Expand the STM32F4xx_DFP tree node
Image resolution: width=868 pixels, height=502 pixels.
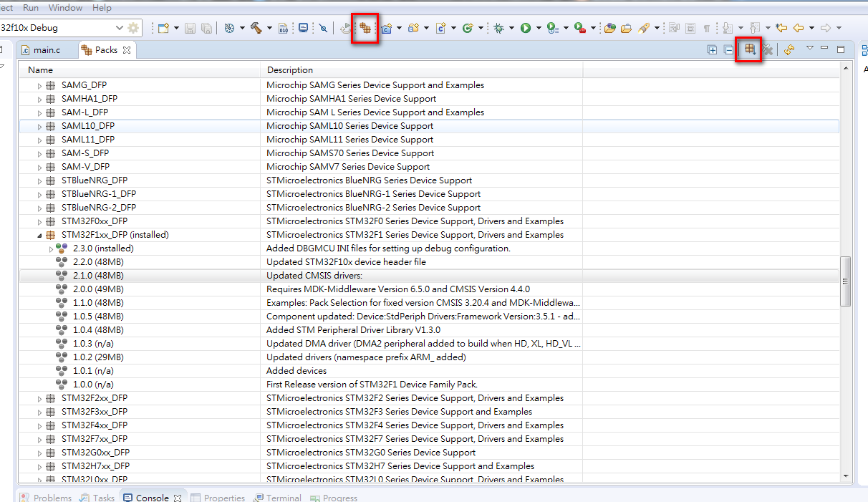point(39,425)
